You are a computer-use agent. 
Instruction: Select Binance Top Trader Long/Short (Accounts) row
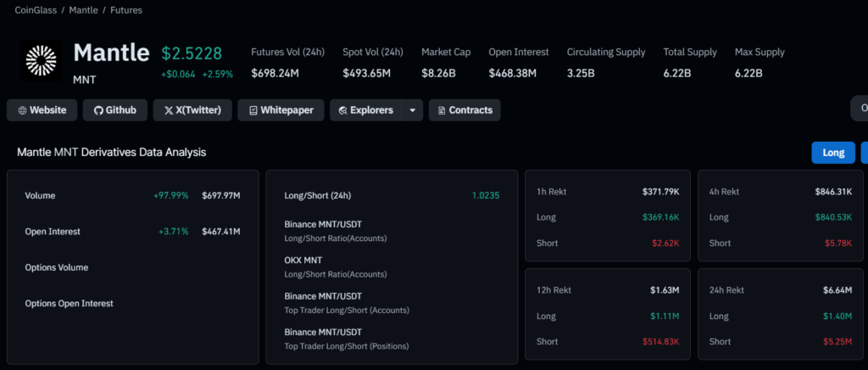tap(392, 303)
